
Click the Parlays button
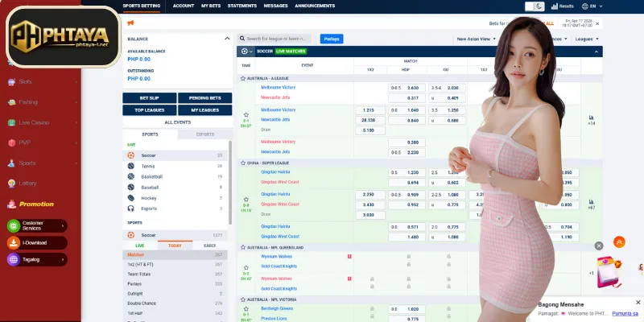(332, 39)
